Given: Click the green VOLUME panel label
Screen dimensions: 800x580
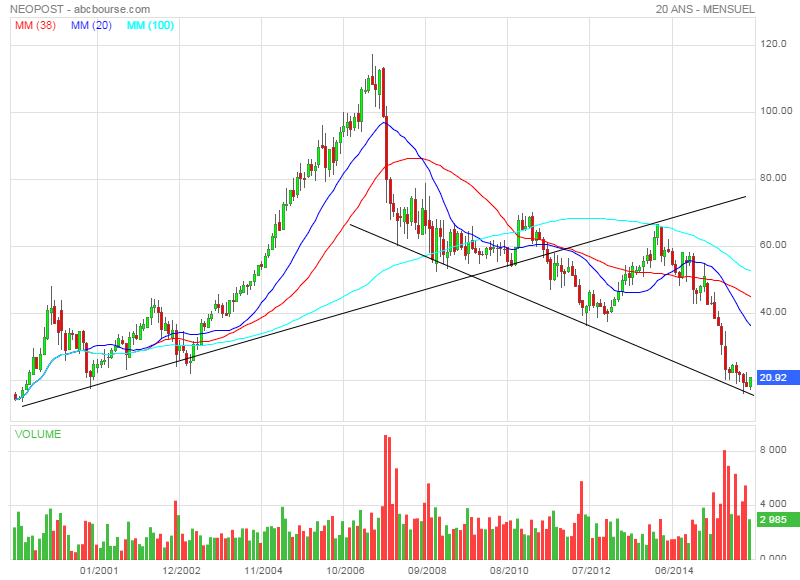Looking at the screenshot, I should pos(38,434).
